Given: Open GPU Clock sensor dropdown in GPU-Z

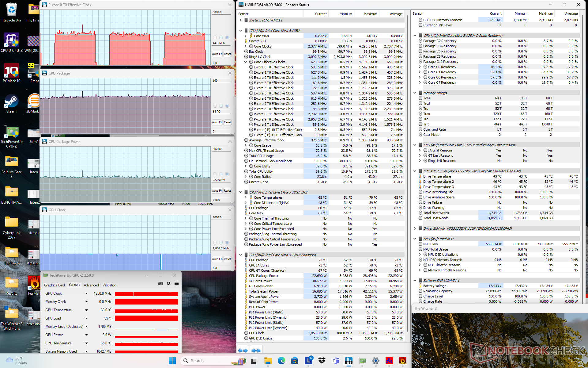Looking at the screenshot, I should click(x=86, y=294).
